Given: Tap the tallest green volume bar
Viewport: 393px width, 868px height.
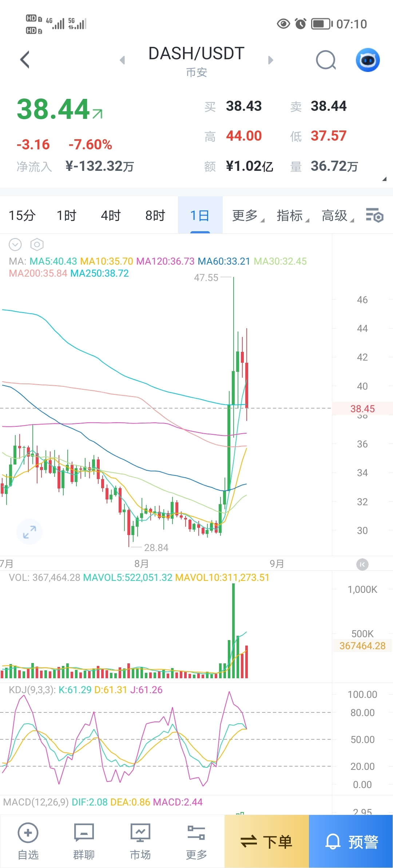Looking at the screenshot, I should pyautogui.click(x=233, y=631).
